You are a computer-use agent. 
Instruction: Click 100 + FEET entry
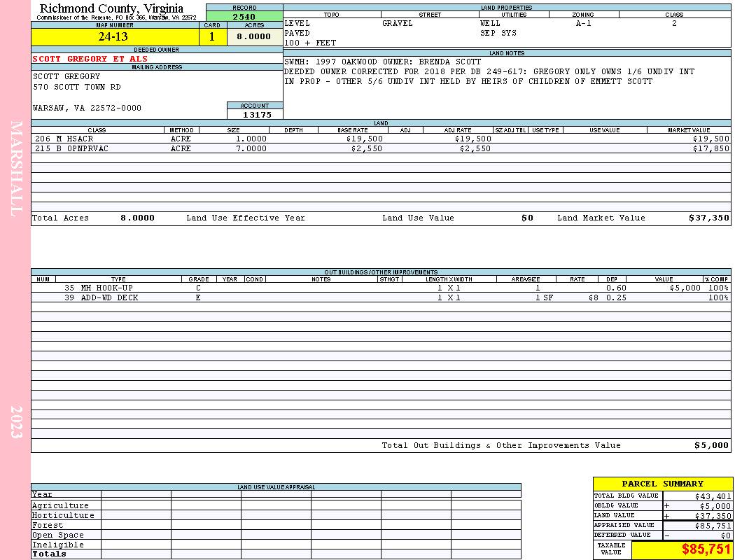[x=310, y=43]
